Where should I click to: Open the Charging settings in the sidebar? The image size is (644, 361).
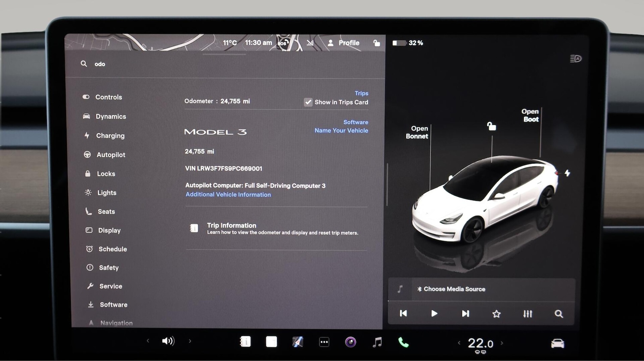pyautogui.click(x=110, y=135)
